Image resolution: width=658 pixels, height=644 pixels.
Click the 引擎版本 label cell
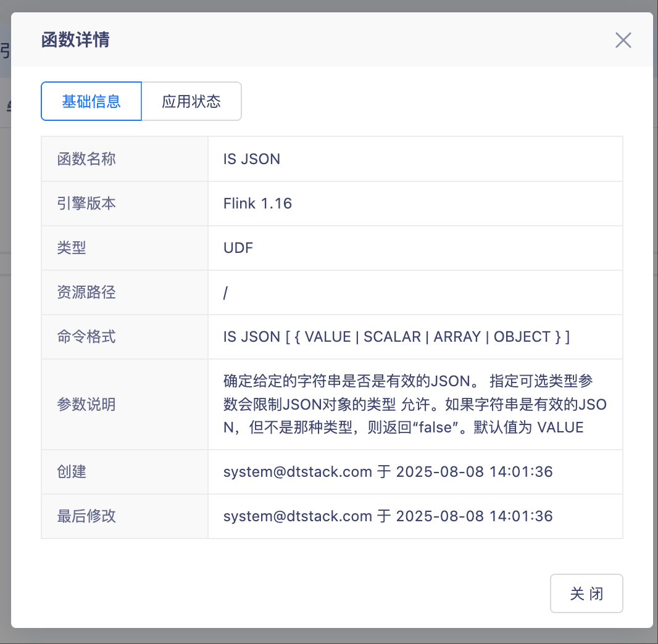pos(86,204)
